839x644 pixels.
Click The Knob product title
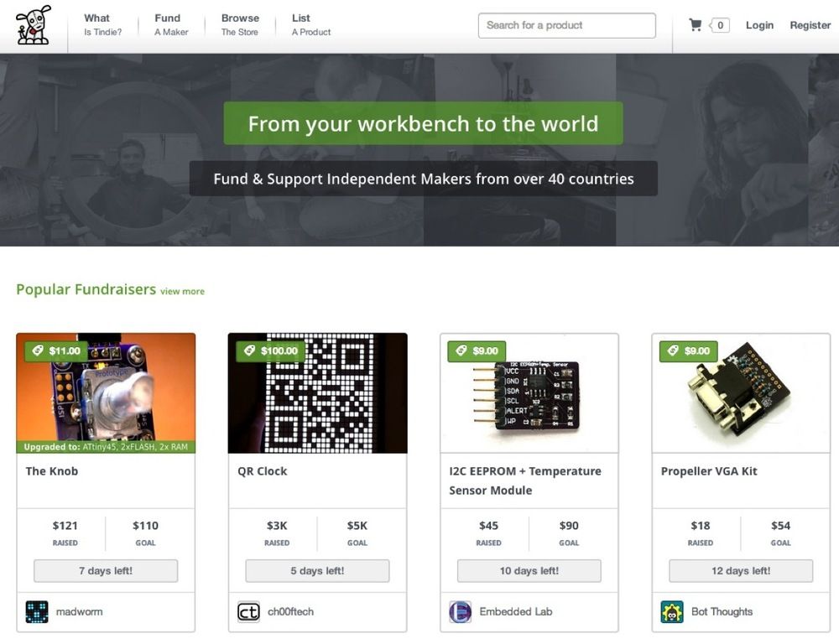click(x=52, y=471)
